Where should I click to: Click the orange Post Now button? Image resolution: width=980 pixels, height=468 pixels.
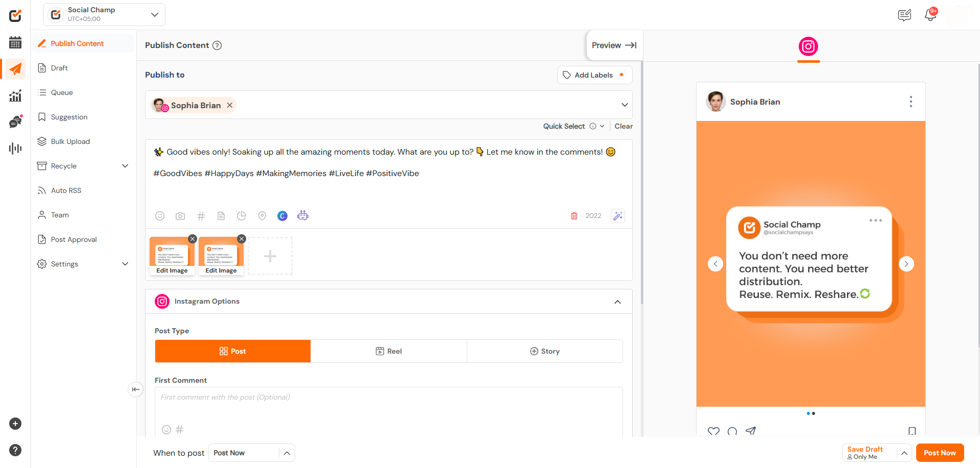(x=940, y=453)
